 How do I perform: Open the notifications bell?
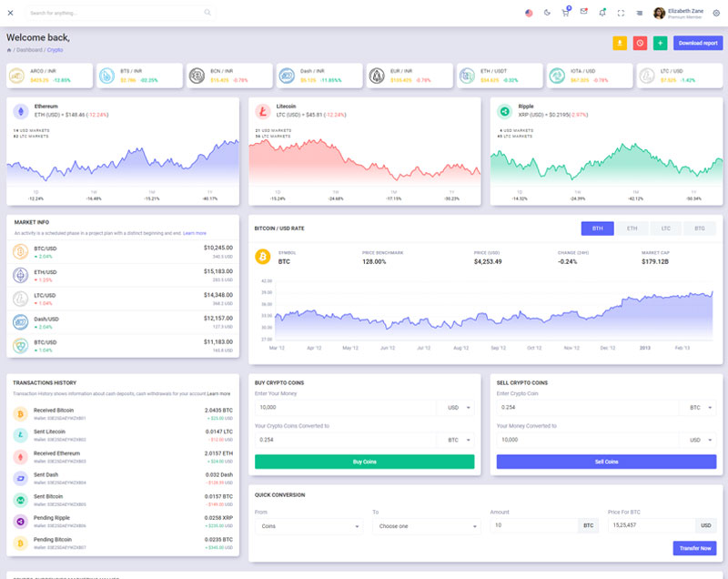click(602, 13)
